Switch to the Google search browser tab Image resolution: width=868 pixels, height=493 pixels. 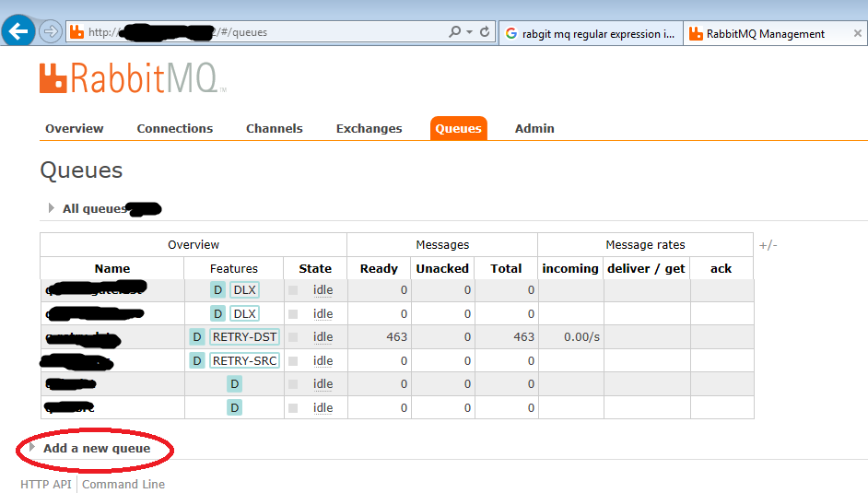[x=591, y=34]
